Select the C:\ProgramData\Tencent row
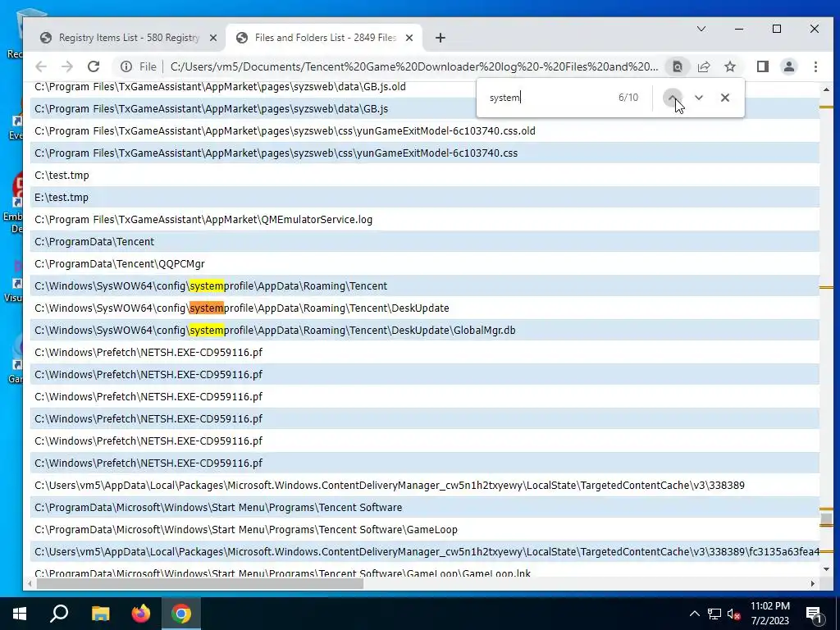 coord(425,242)
